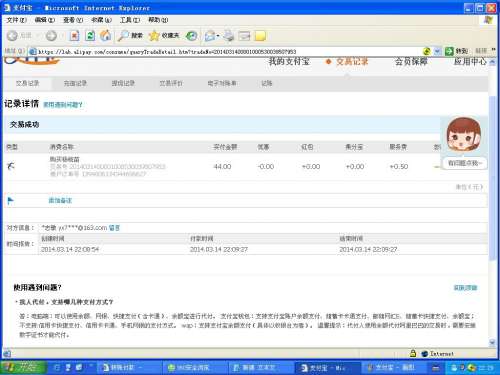Switch to 我的支付宝 navigation tab

pyautogui.click(x=289, y=61)
